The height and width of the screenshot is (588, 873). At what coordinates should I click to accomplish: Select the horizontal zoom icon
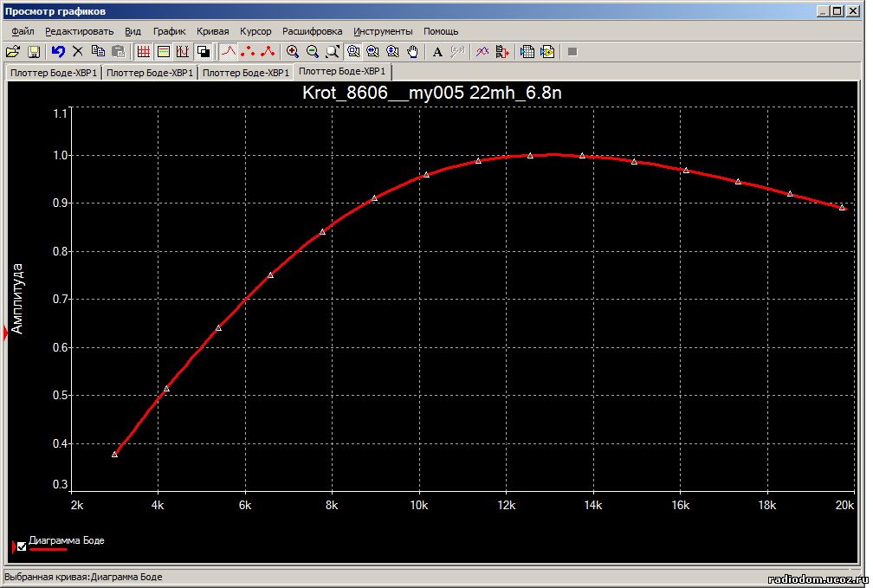(372, 52)
